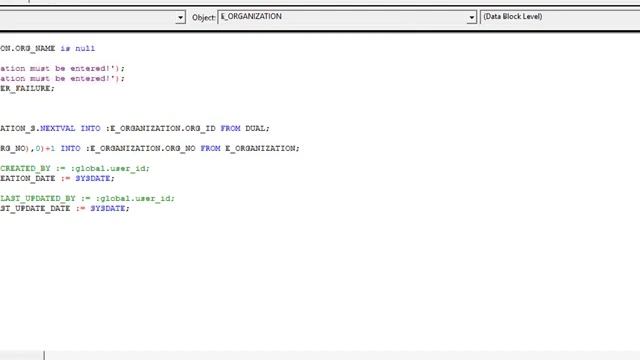The image size is (640, 360).
Task: Click INTO keyword in the NEXTVAL line
Action: coord(90,128)
